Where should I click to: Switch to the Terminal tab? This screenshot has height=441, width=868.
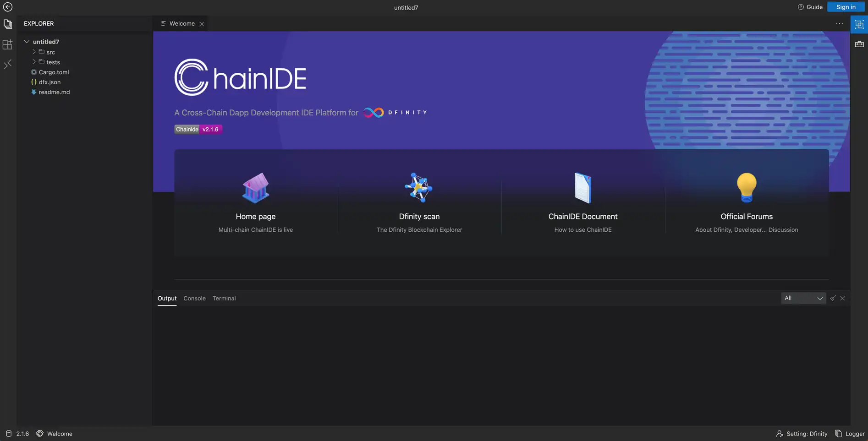pyautogui.click(x=224, y=298)
